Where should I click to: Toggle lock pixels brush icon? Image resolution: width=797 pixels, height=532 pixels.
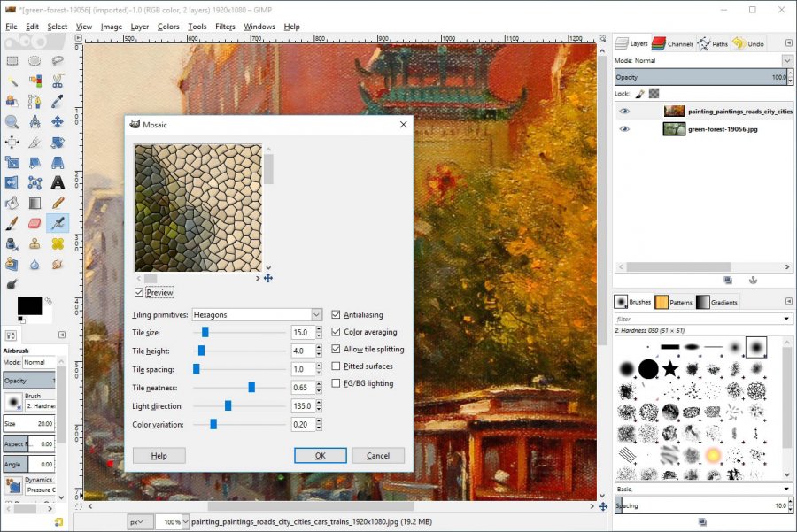640,94
